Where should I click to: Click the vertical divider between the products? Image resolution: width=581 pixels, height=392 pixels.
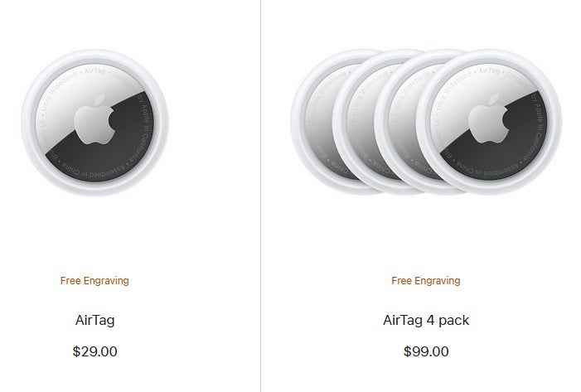click(x=260, y=196)
